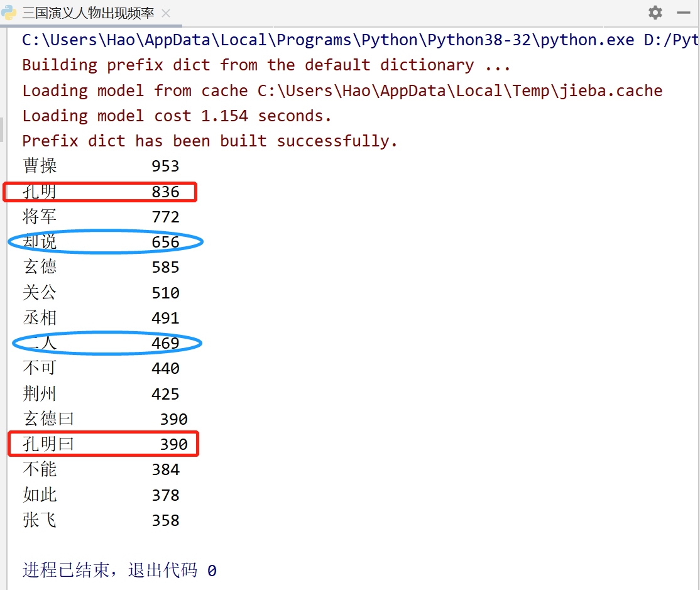Click the count 358 for 张飞
This screenshot has width=700, height=590.
coord(165,520)
